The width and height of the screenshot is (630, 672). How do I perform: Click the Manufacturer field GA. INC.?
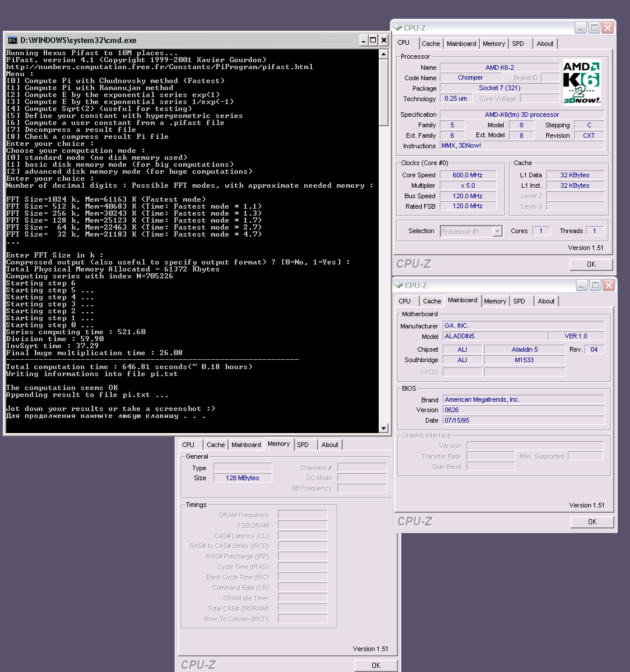click(523, 326)
